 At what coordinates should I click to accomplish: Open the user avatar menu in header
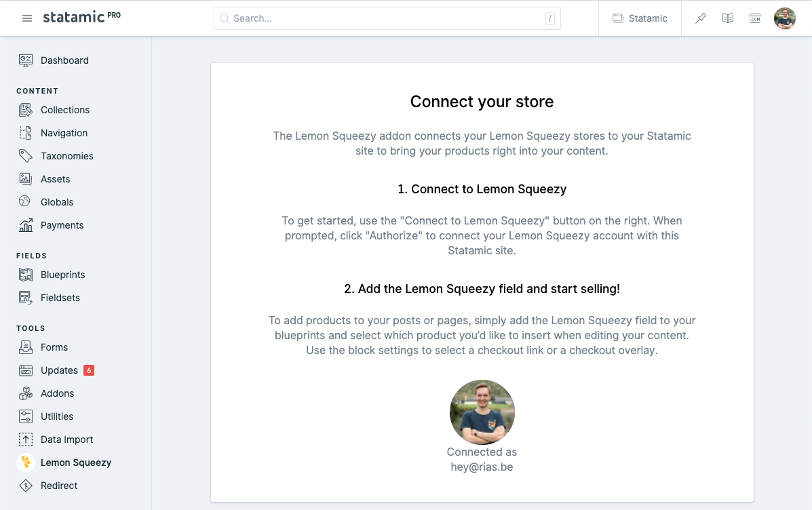(785, 18)
